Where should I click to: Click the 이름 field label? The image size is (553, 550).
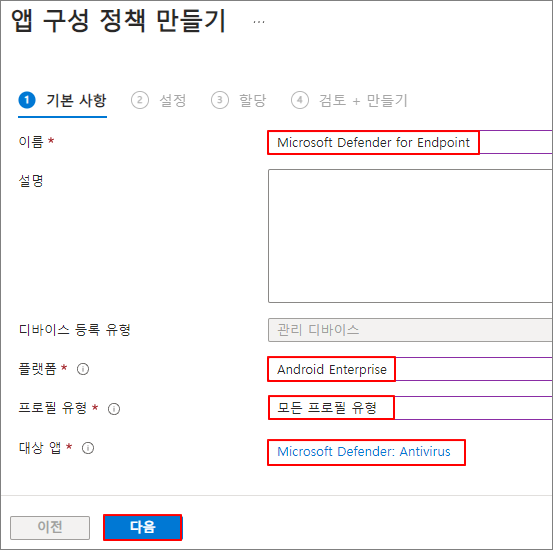[31, 142]
